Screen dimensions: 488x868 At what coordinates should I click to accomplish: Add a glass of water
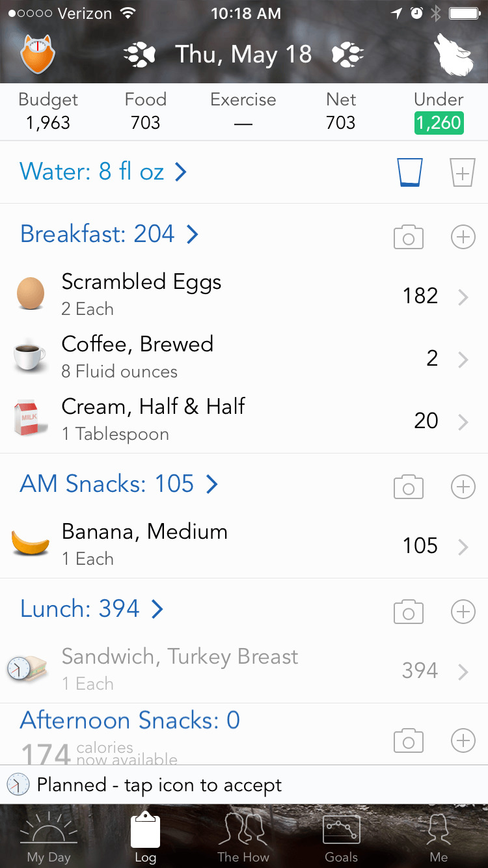click(x=463, y=173)
